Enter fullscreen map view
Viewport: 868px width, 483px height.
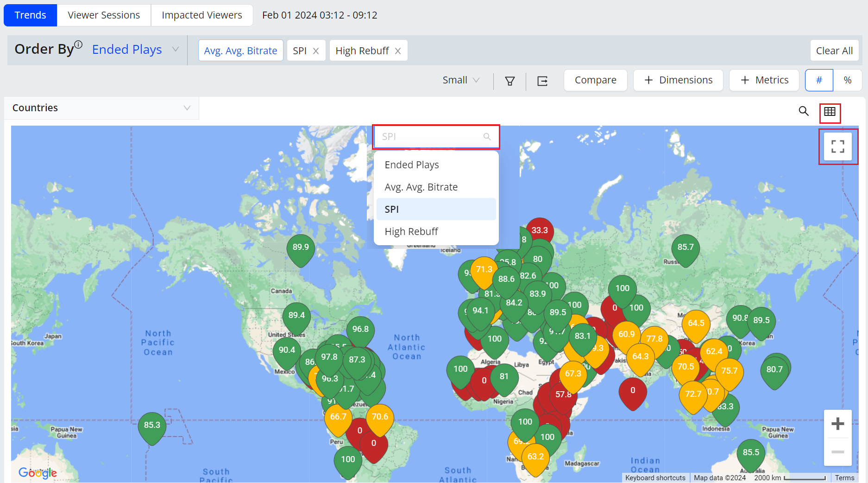tap(837, 147)
